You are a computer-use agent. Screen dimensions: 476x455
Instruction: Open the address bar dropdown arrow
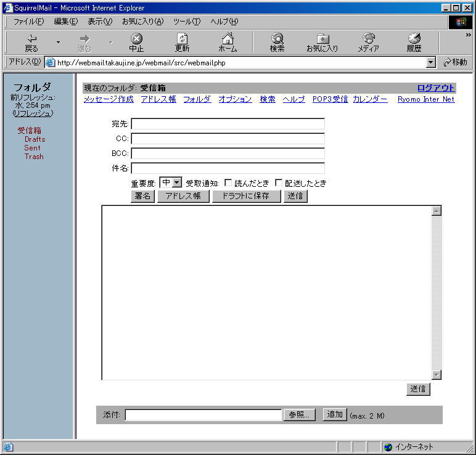(430, 62)
